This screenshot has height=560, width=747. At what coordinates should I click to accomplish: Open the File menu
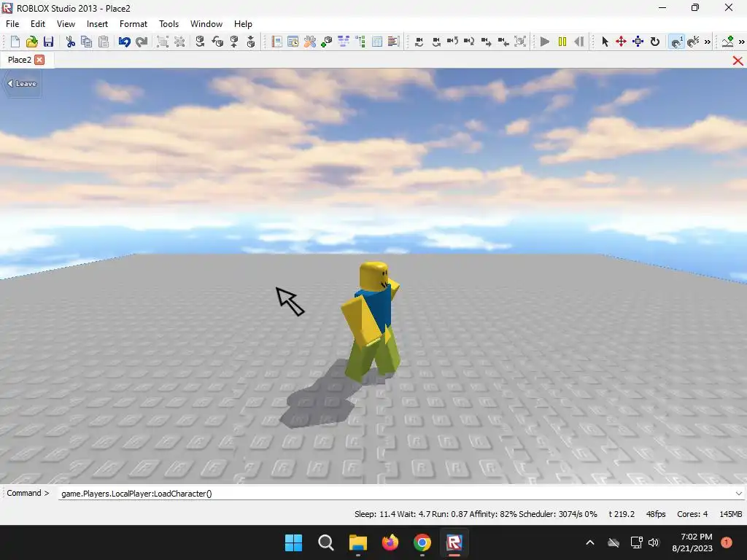[12, 24]
